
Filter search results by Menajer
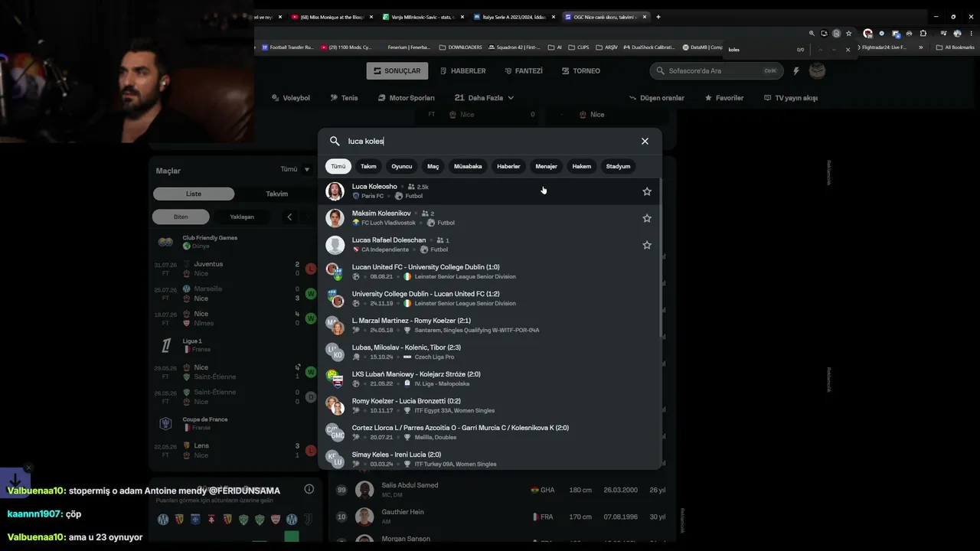click(547, 166)
